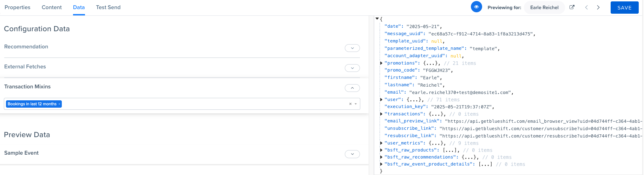Switch to the Content tab
The image size is (644, 175).
click(x=52, y=7)
